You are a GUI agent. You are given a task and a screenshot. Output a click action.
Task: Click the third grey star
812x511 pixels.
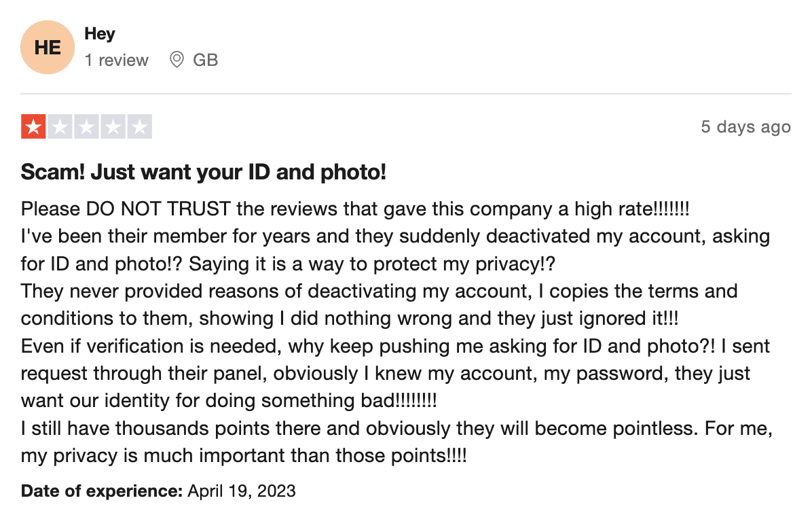click(x=86, y=126)
